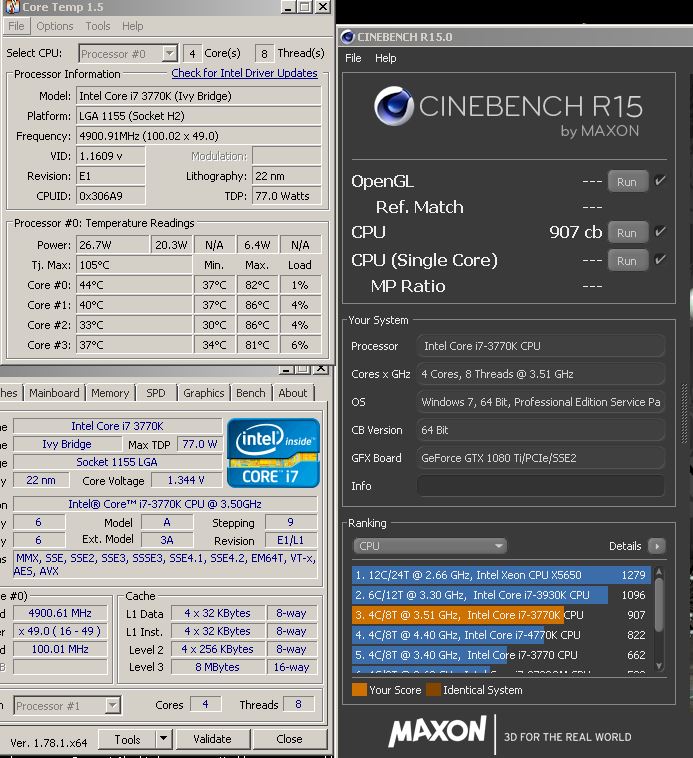Click the Core Voltage value 1.344 V
693x758 pixels.
pos(186,480)
